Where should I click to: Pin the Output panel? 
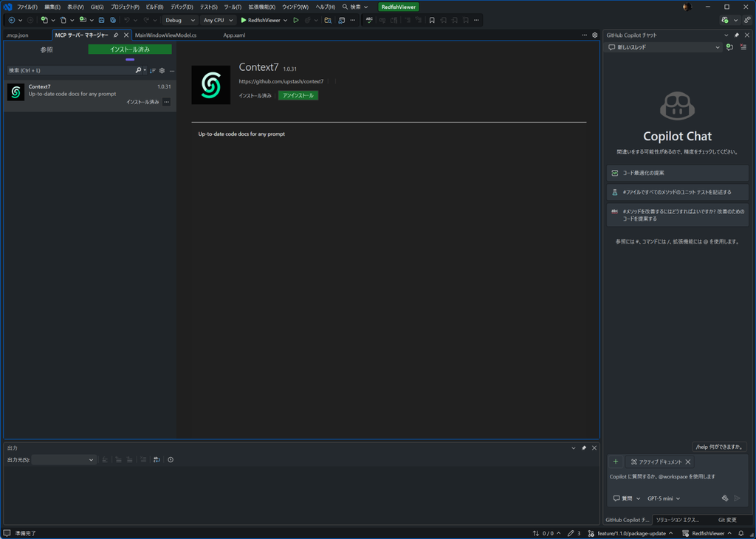(584, 448)
